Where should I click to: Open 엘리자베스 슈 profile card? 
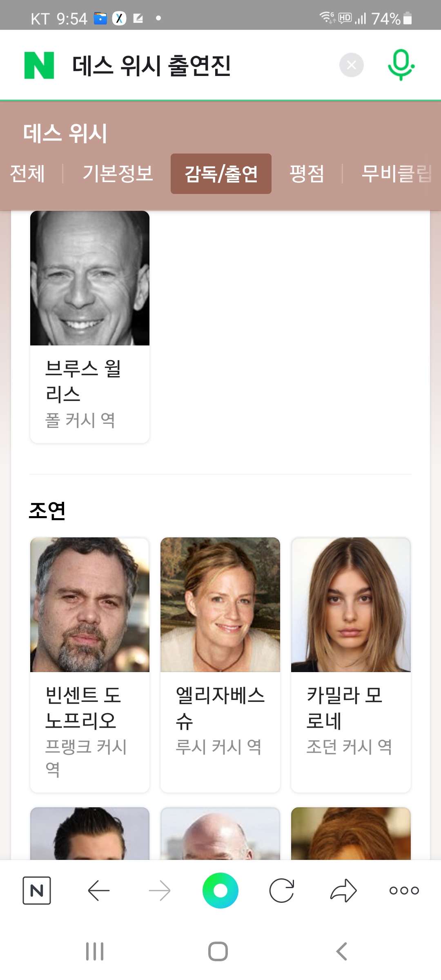(220, 665)
